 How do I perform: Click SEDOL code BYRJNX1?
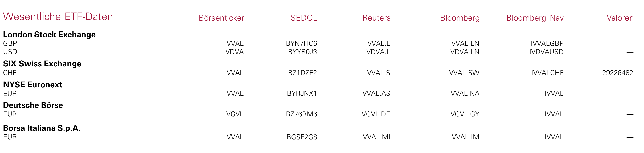click(x=302, y=94)
